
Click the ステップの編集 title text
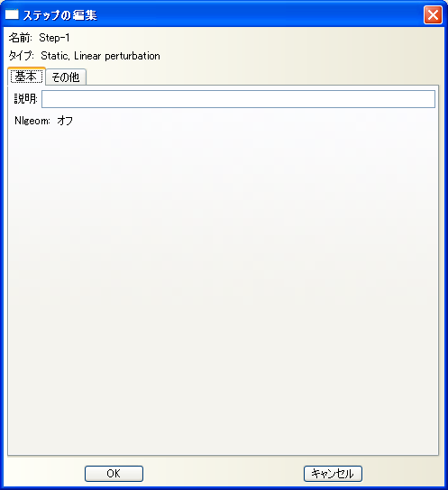pyautogui.click(x=59, y=15)
